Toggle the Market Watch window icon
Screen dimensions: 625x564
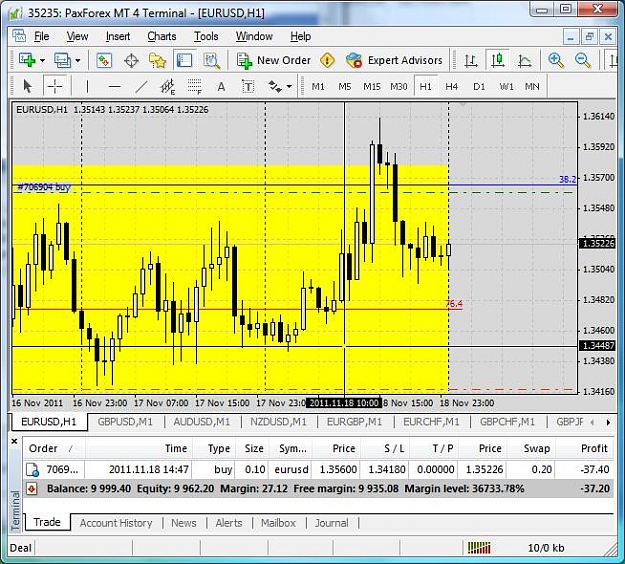(x=104, y=61)
